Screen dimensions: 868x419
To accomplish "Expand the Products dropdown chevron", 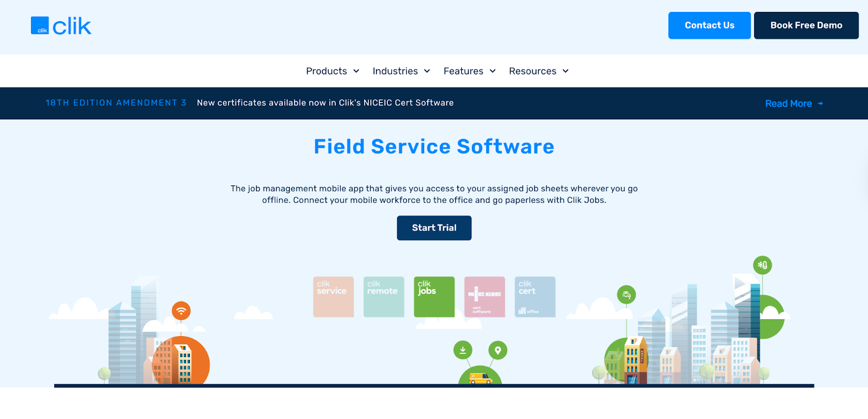I will [x=356, y=71].
